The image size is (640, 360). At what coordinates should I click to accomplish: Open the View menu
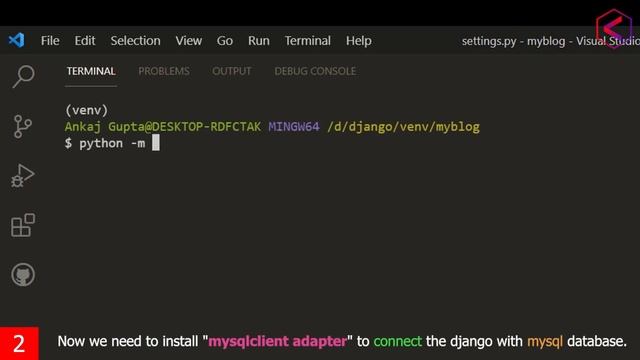click(x=189, y=41)
